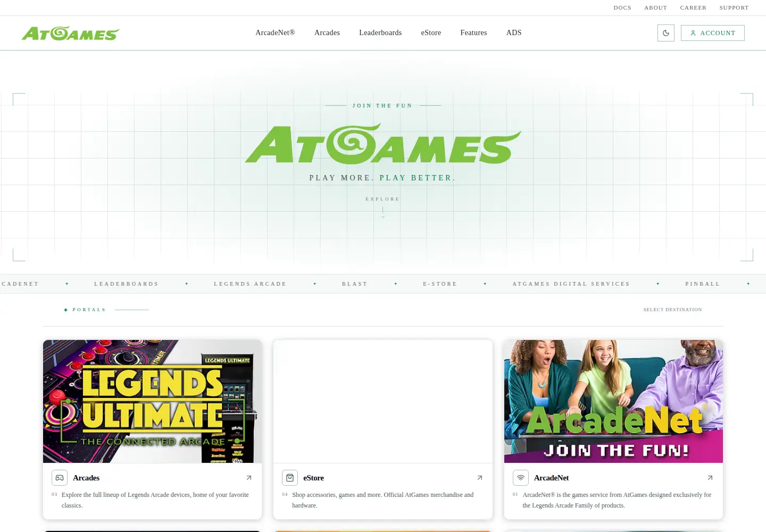Open the ArcadeNet card arrow icon

(710, 478)
